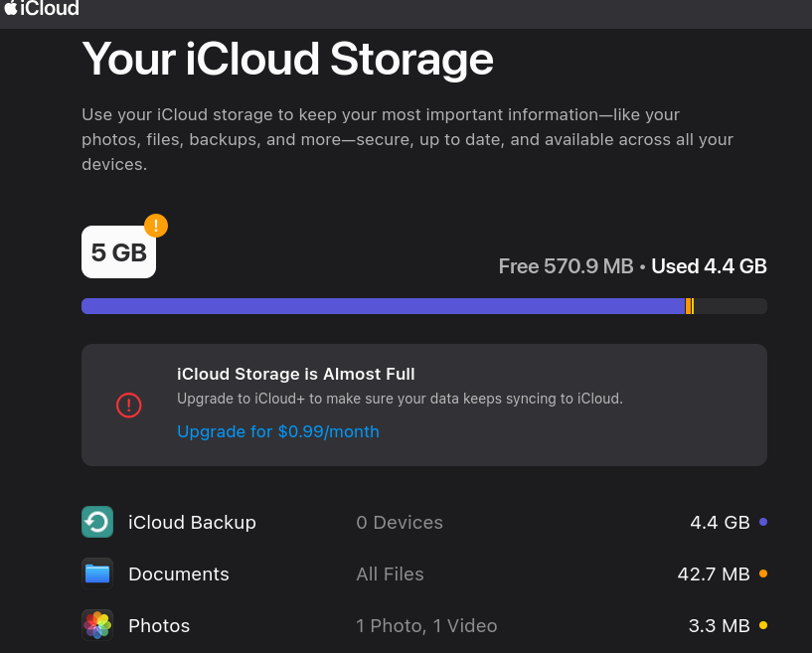The width and height of the screenshot is (812, 653).
Task: Click the purple dot beside 4.4 GB
Action: (x=762, y=522)
